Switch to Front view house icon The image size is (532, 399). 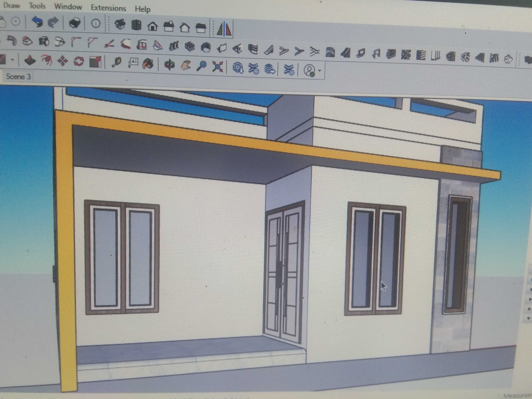(152, 26)
